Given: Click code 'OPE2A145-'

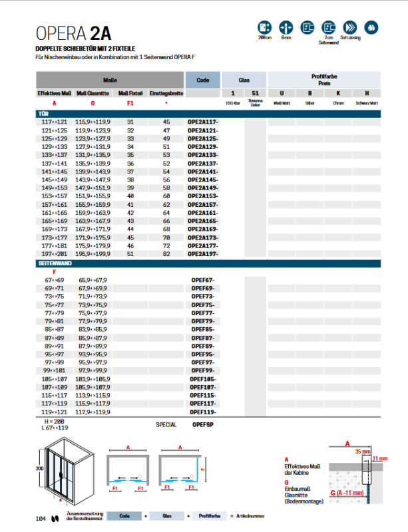Looking at the screenshot, I should coord(203,180).
